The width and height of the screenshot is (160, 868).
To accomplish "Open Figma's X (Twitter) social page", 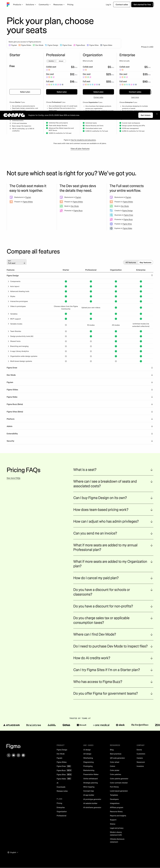I will coord(9,755).
